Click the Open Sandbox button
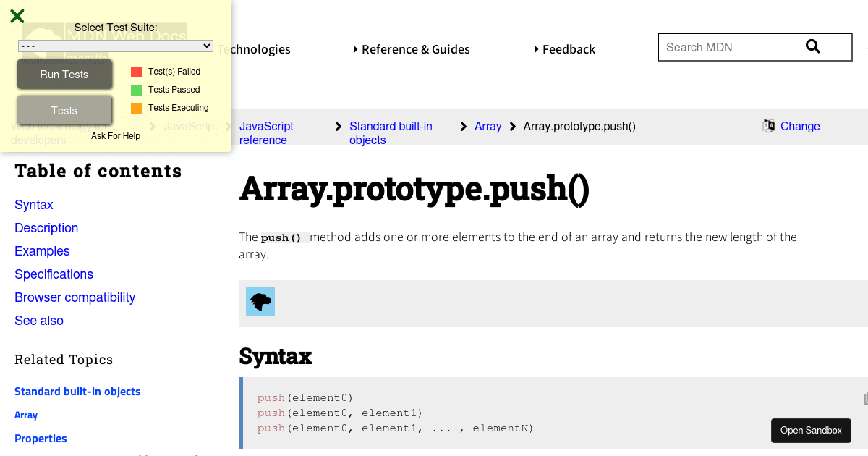The width and height of the screenshot is (868, 456). [811, 430]
